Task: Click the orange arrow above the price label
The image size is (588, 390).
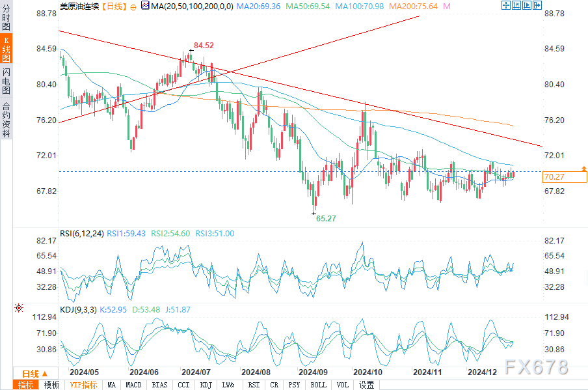Action: click(583, 168)
